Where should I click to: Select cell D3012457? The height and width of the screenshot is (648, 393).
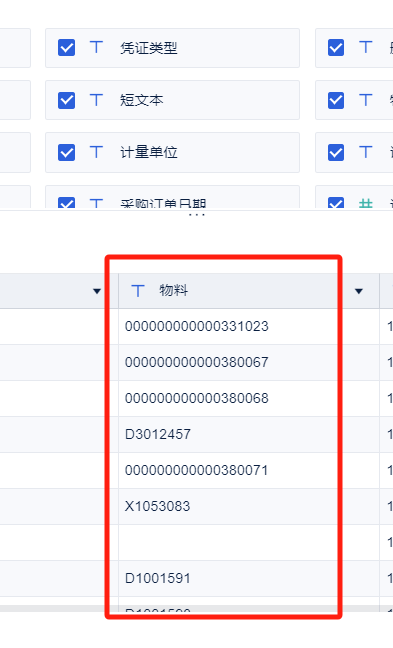tap(249, 434)
